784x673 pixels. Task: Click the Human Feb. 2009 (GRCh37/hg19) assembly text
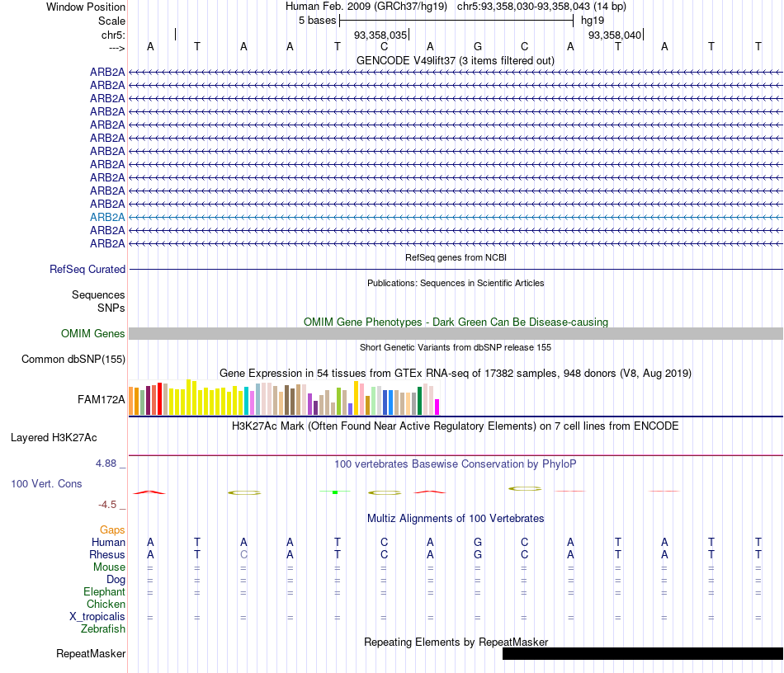[x=366, y=7]
